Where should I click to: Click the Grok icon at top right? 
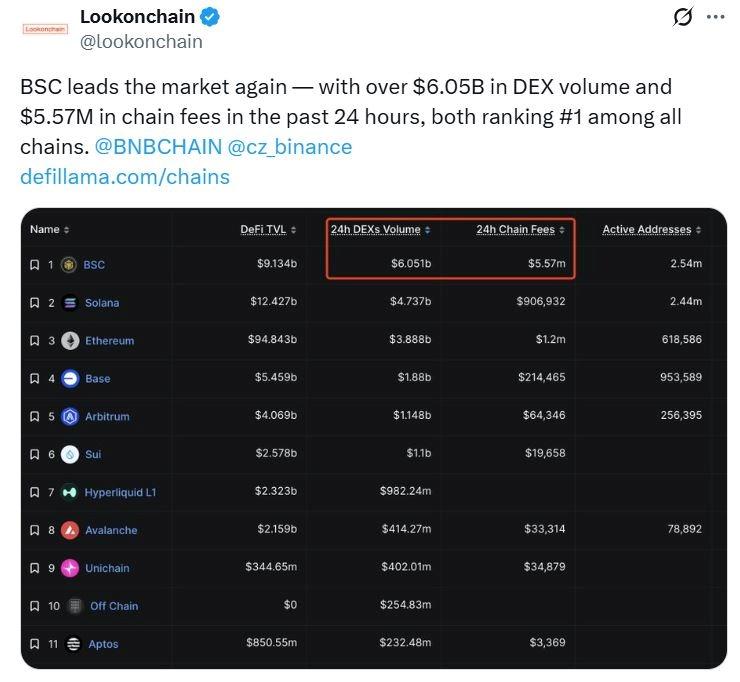tap(683, 17)
